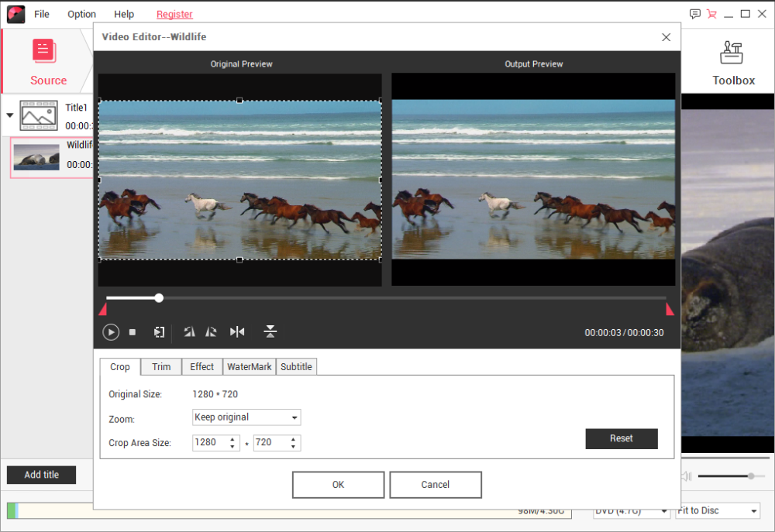The width and height of the screenshot is (775, 532).
Task: Reset the crop settings
Action: coord(622,438)
